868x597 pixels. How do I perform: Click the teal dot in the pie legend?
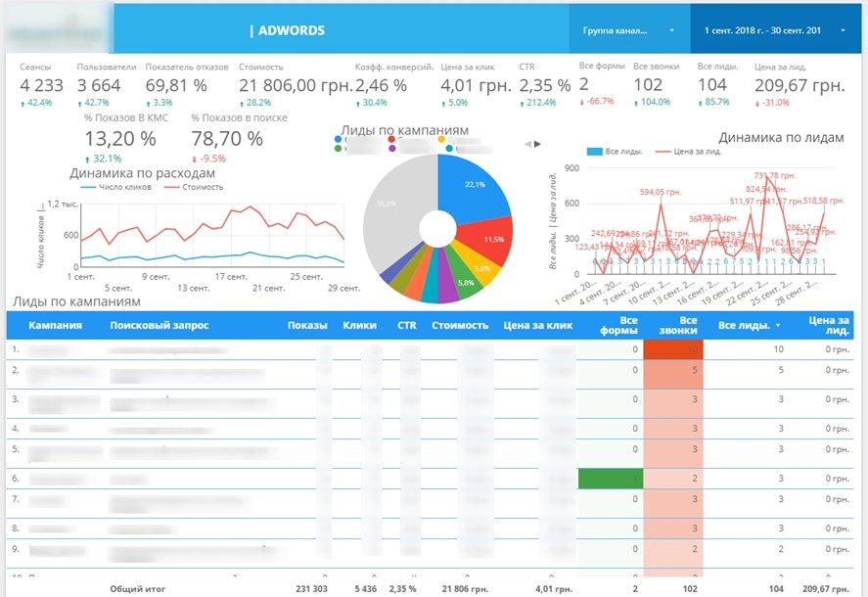(449, 149)
